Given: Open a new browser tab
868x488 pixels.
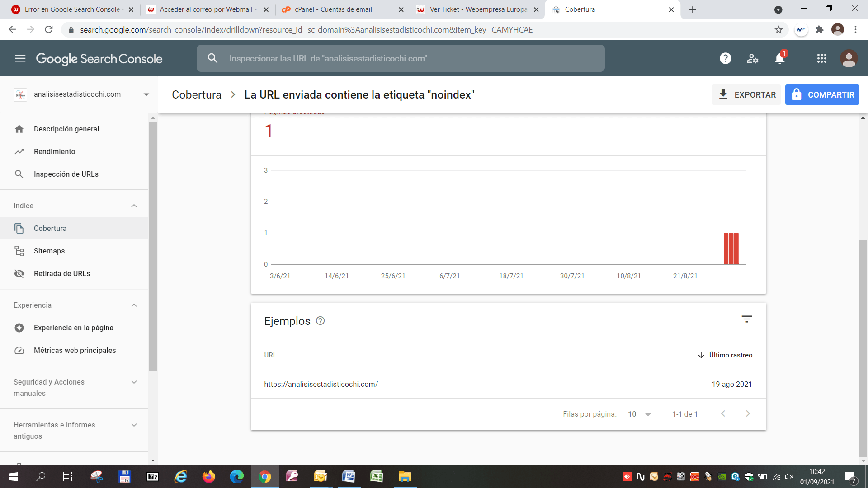Looking at the screenshot, I should (693, 9).
